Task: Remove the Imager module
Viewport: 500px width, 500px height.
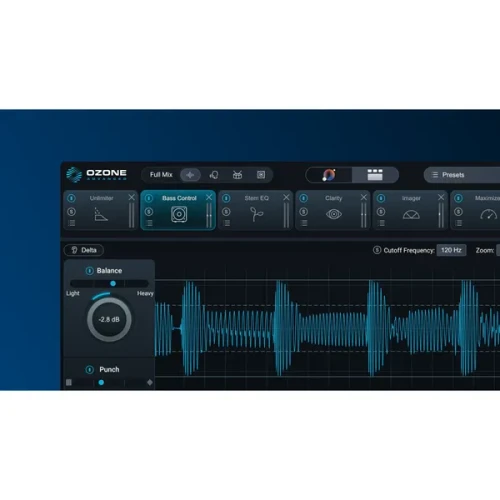Action: [x=441, y=197]
